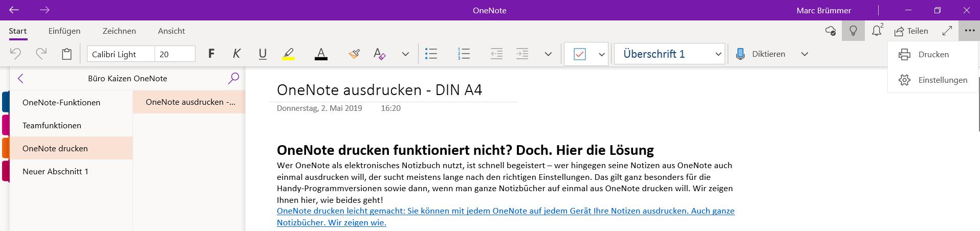The image size is (980, 231).
Task: Activate the format painter brush
Action: click(x=354, y=54)
